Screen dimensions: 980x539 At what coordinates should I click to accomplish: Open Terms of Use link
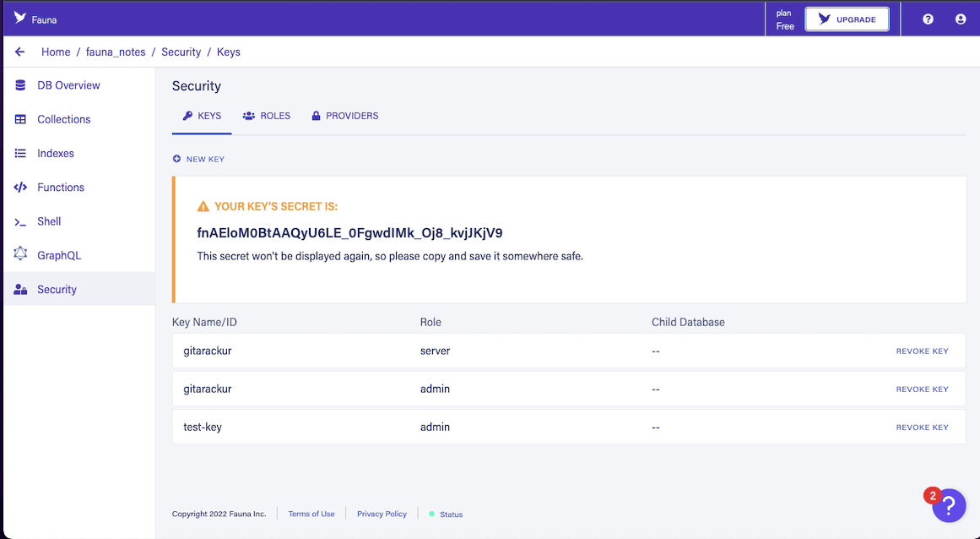[x=311, y=514]
